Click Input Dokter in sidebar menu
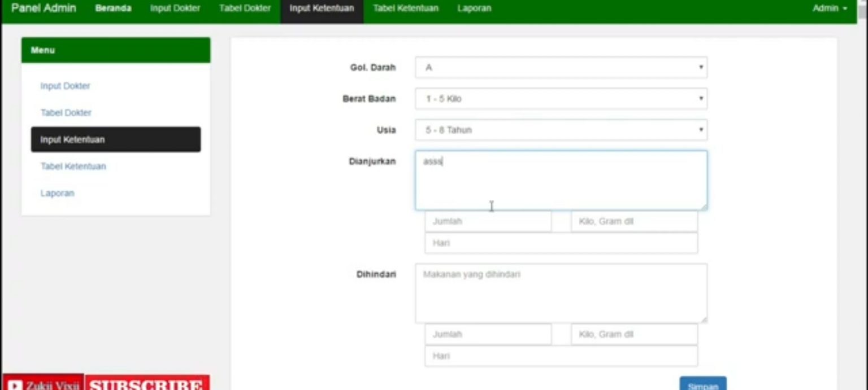The height and width of the screenshot is (390, 868). pos(65,86)
